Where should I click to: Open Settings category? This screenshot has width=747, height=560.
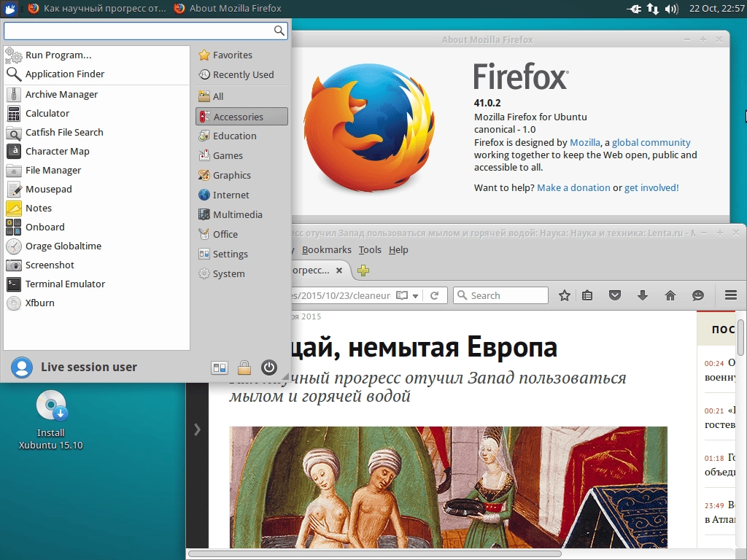(242, 254)
